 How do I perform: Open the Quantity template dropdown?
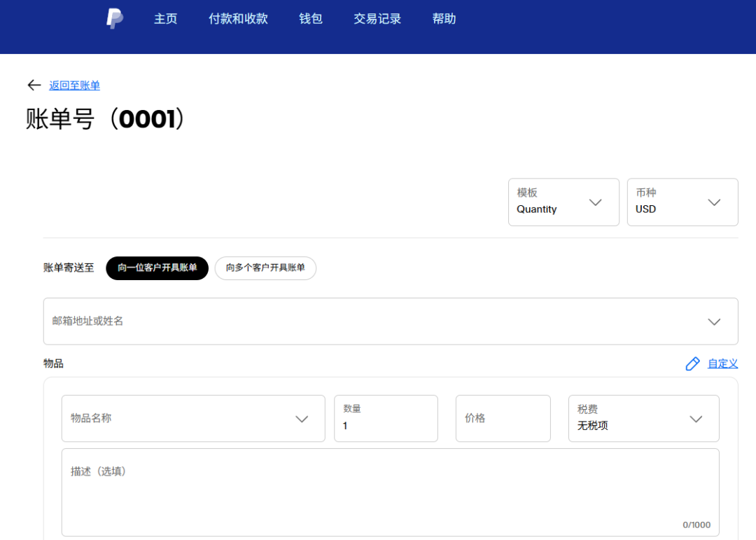pos(563,202)
